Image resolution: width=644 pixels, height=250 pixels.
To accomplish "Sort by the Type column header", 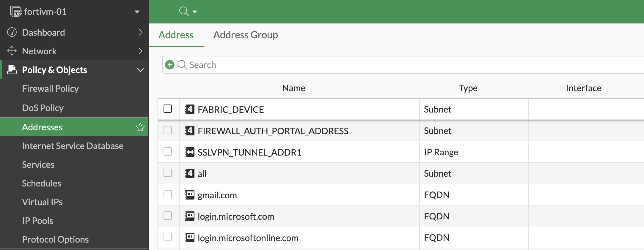I will tap(468, 88).
